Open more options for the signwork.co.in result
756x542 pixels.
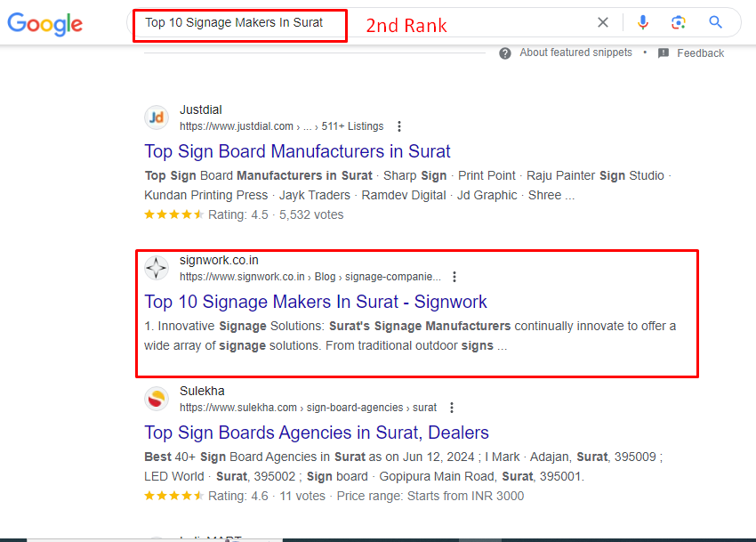click(x=454, y=277)
